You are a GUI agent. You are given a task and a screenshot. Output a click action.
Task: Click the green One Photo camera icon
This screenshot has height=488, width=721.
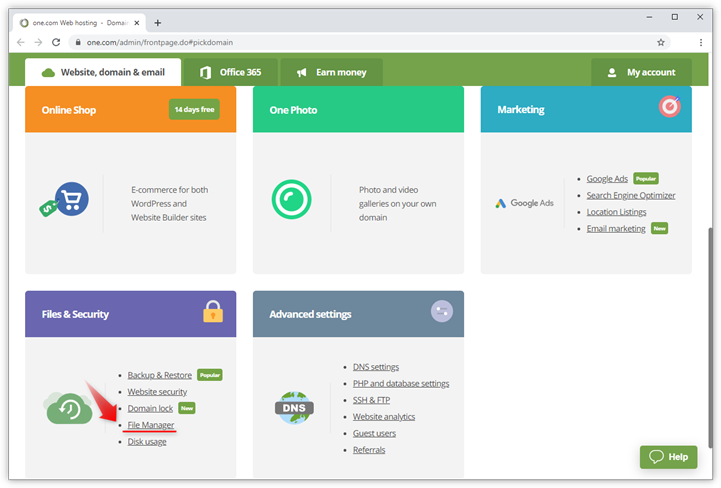tap(292, 199)
